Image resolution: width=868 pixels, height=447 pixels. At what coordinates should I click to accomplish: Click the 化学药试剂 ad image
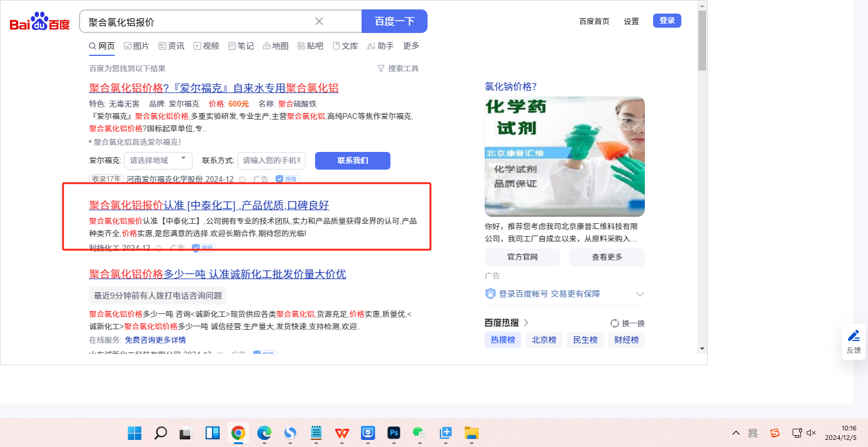tap(565, 157)
